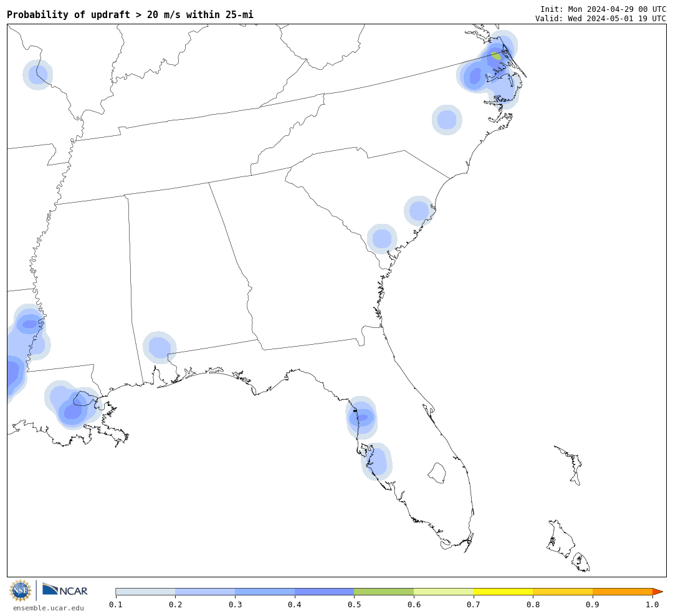Click the probability blob in southeast Alabama
This screenshot has height=616, width=673.
[160, 347]
